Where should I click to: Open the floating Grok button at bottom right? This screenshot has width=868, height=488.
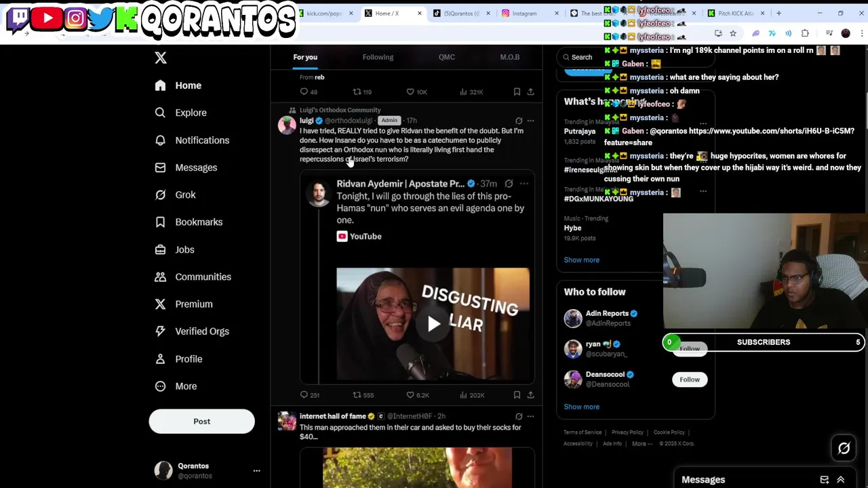844,448
